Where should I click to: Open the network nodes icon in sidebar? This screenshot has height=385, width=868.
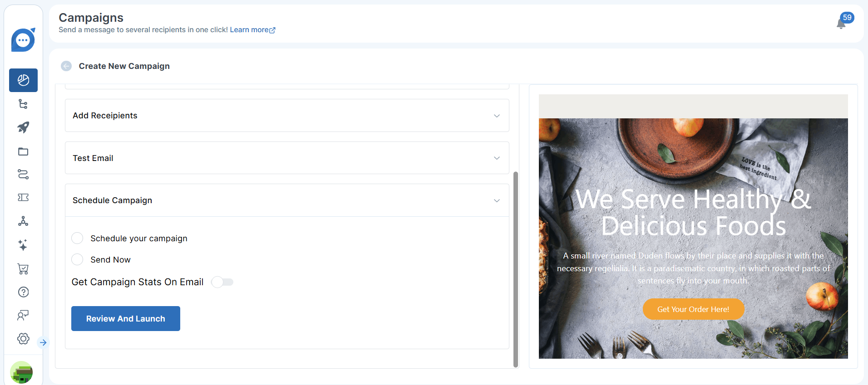[23, 221]
